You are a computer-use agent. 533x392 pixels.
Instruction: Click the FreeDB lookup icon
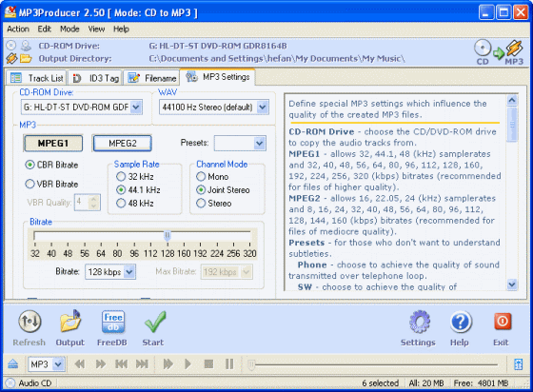[x=113, y=322]
